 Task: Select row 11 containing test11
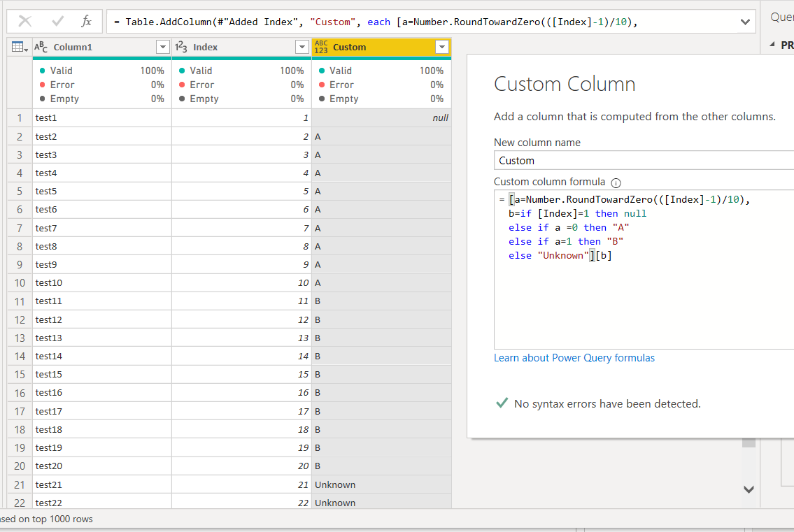point(229,301)
